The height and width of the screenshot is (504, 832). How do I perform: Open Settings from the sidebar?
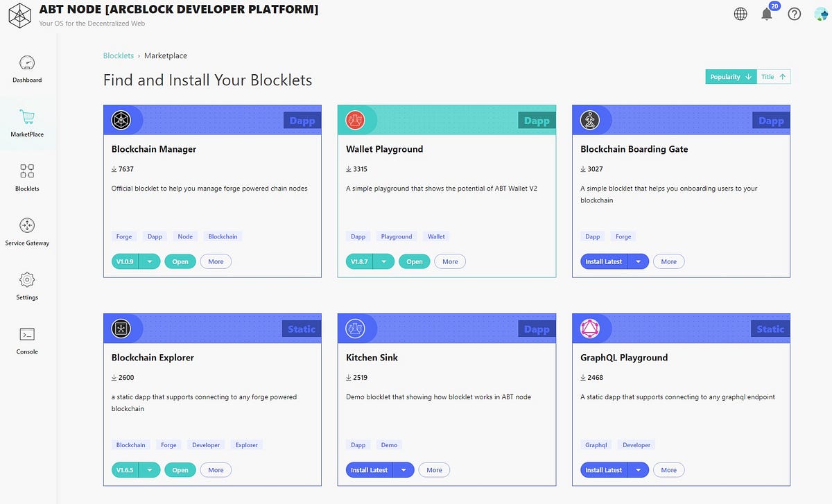coord(26,283)
